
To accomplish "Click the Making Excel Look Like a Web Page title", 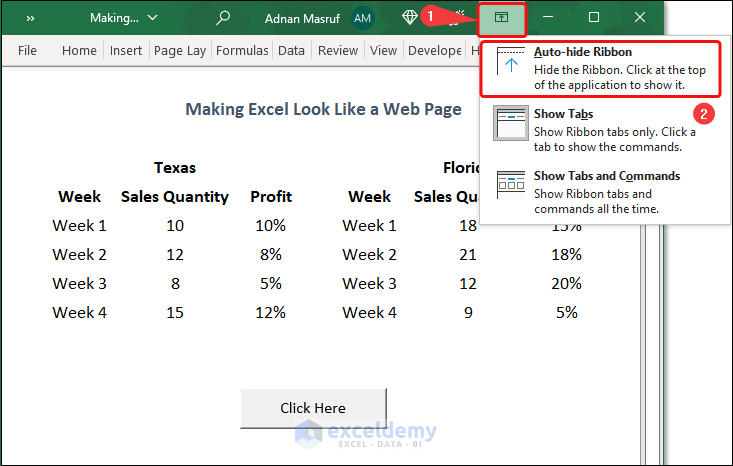I will pyautogui.click(x=323, y=109).
